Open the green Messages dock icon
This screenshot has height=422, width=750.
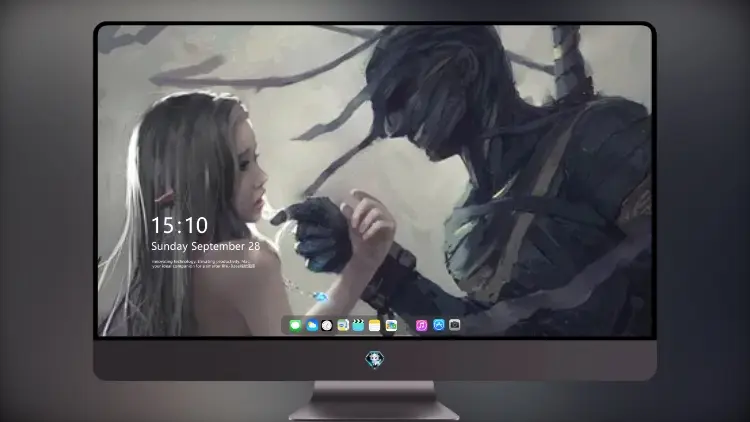(295, 325)
